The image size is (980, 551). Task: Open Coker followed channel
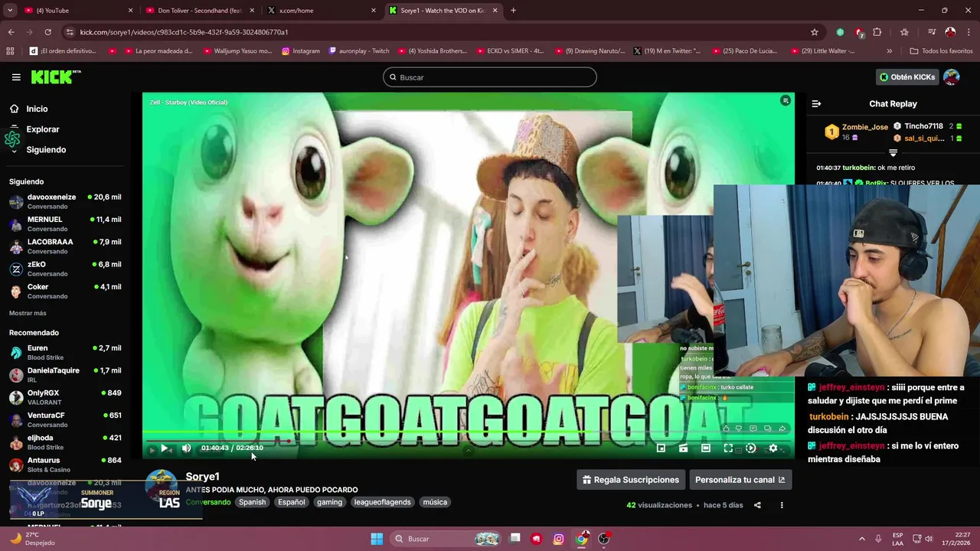tap(65, 291)
